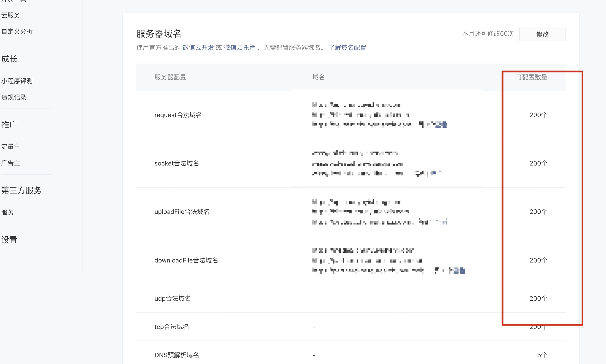Click the socket合法域名 row label
The width and height of the screenshot is (606, 364).
point(177,163)
